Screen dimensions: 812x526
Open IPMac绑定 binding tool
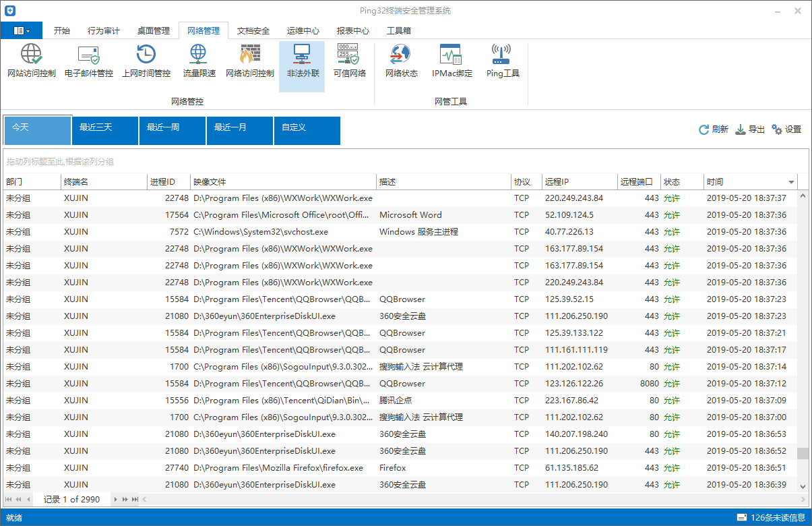(452, 62)
